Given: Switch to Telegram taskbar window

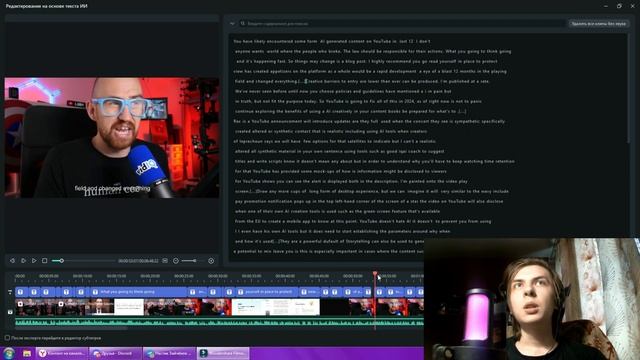Looking at the screenshot, I should click(169, 353).
